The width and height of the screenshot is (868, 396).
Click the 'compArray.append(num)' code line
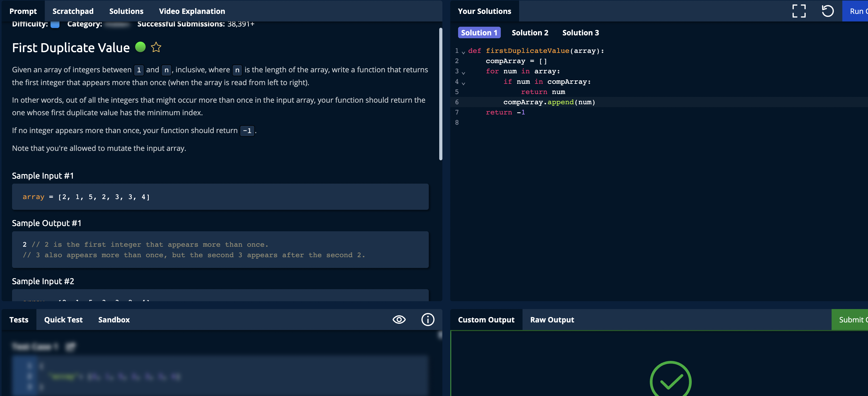point(549,102)
